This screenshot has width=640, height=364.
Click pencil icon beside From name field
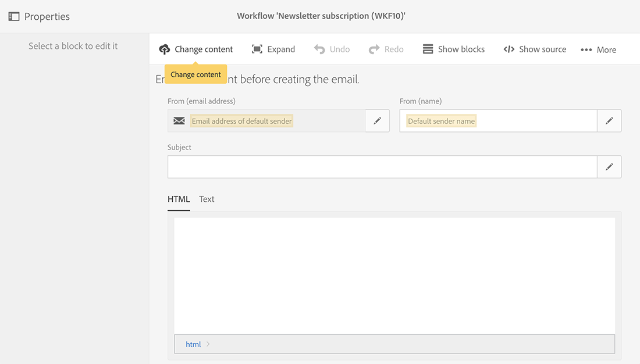tap(609, 121)
